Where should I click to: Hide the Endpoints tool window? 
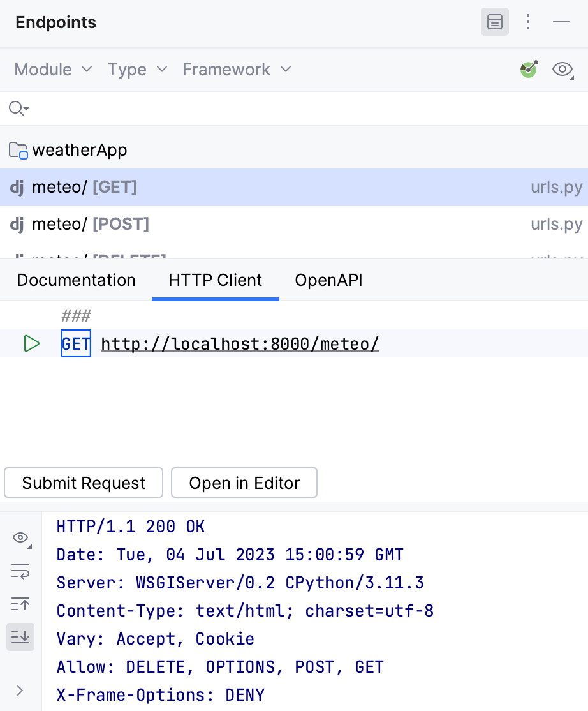[x=561, y=22]
